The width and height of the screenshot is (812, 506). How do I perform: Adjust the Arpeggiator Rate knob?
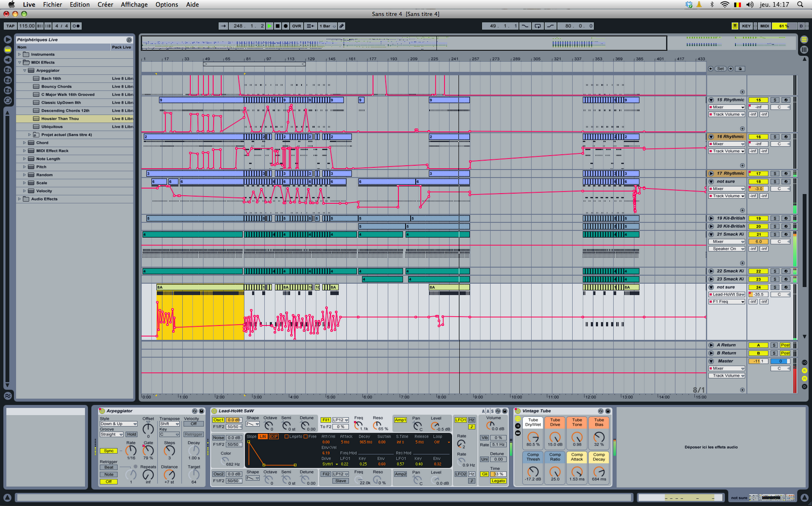pos(131,450)
